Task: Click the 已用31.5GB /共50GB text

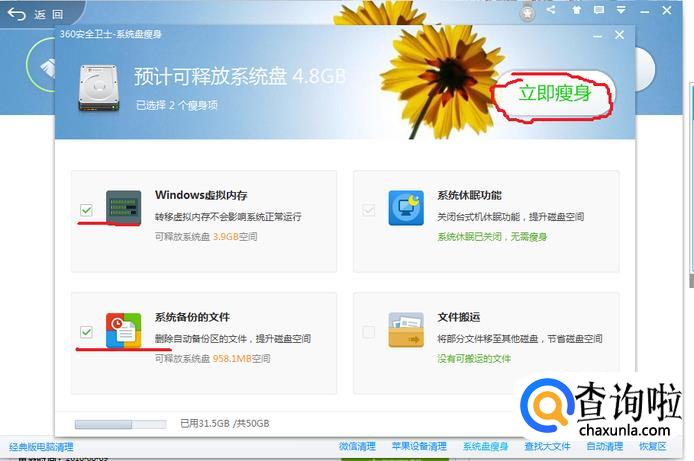Action: (x=225, y=423)
